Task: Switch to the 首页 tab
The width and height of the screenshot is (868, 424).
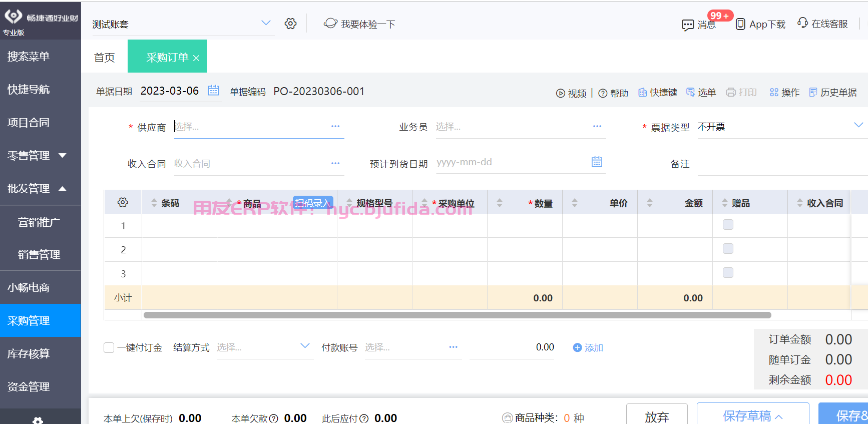Action: (x=104, y=58)
